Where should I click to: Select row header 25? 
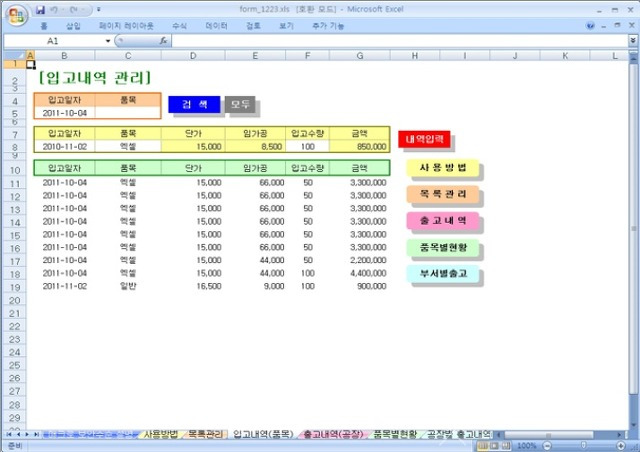pos(15,365)
